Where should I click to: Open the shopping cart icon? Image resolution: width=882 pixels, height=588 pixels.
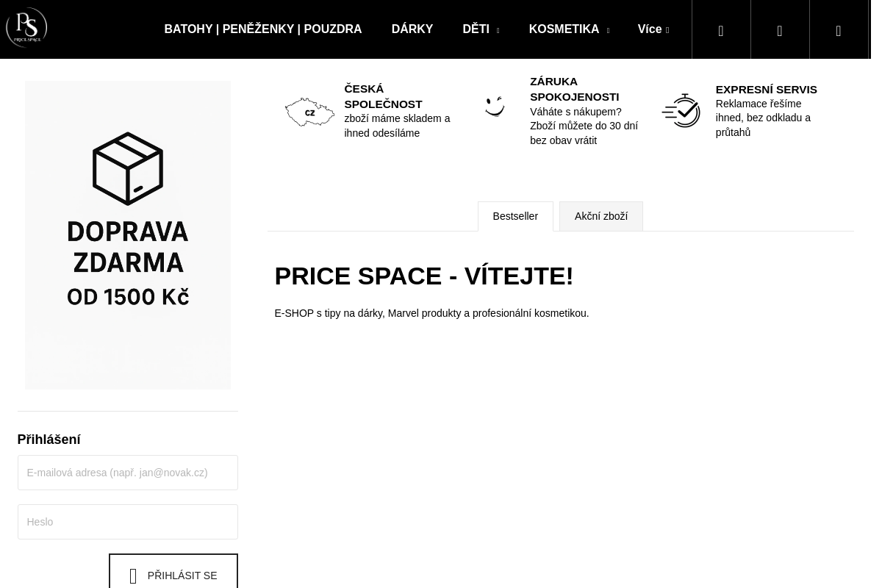tap(839, 31)
